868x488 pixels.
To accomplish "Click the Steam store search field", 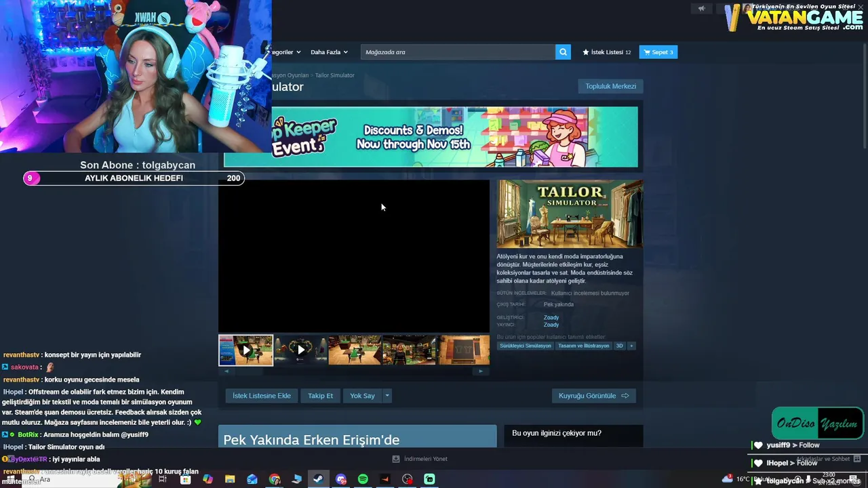I will (x=458, y=52).
